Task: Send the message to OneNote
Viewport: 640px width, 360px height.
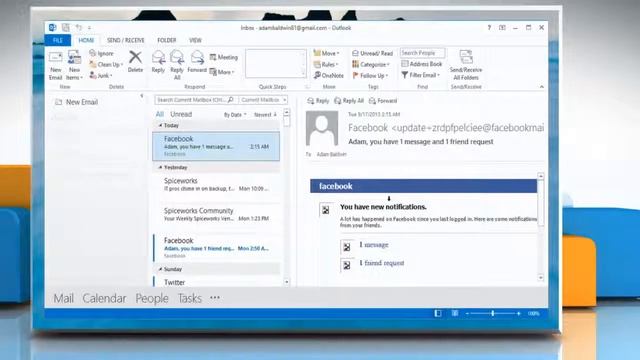Action: pos(329,76)
